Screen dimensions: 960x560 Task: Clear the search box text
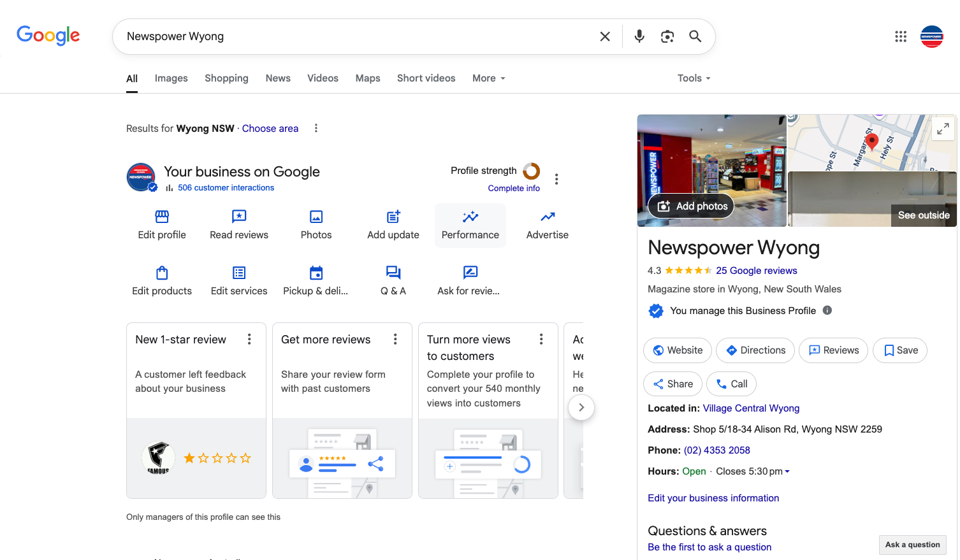coord(605,36)
